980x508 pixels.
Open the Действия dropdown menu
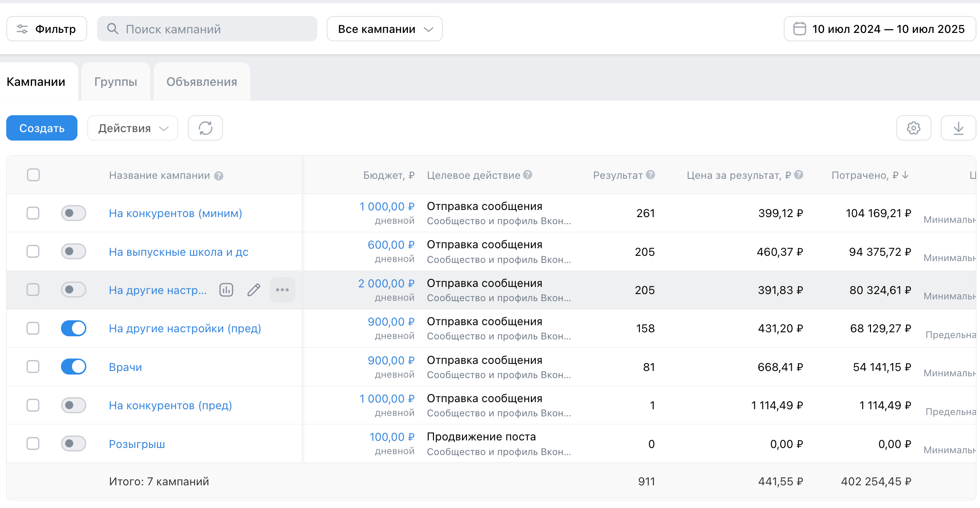133,128
